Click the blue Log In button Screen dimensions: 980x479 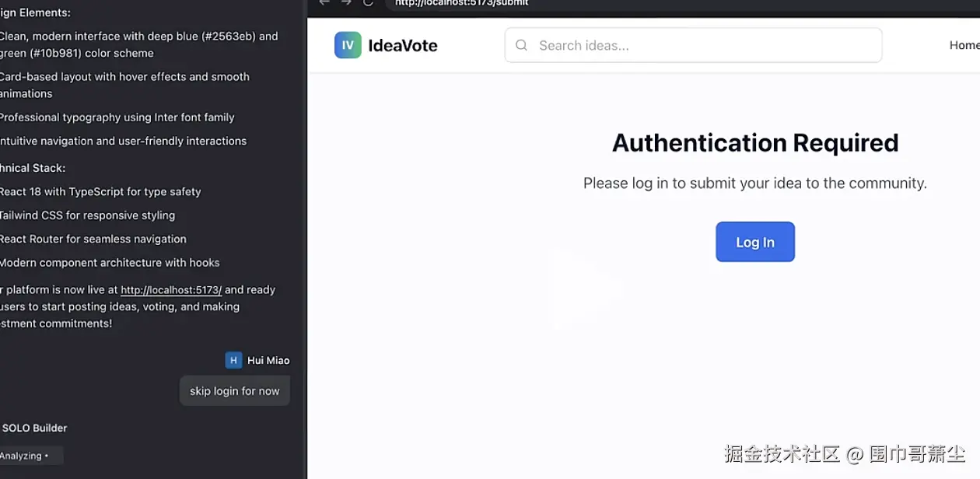[x=755, y=242]
